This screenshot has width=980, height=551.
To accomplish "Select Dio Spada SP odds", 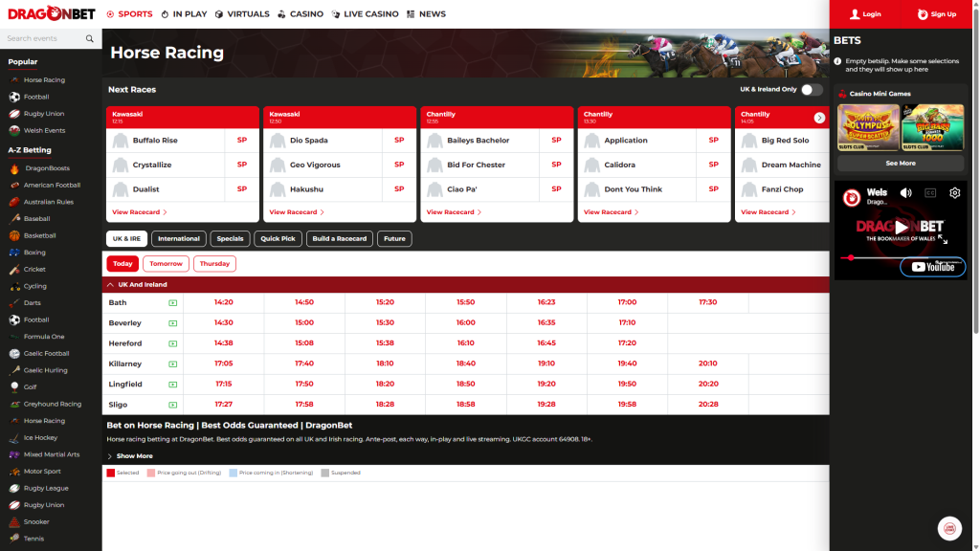I will tap(399, 141).
